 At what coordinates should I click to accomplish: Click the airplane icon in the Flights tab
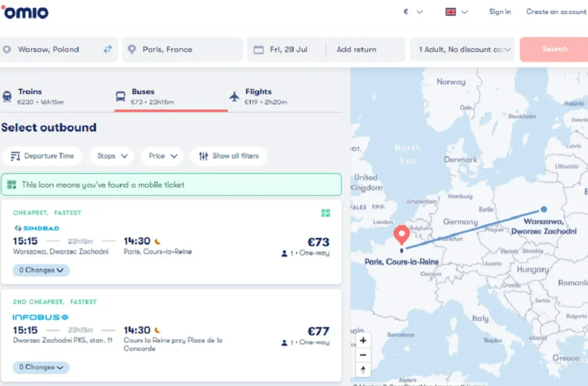(235, 96)
